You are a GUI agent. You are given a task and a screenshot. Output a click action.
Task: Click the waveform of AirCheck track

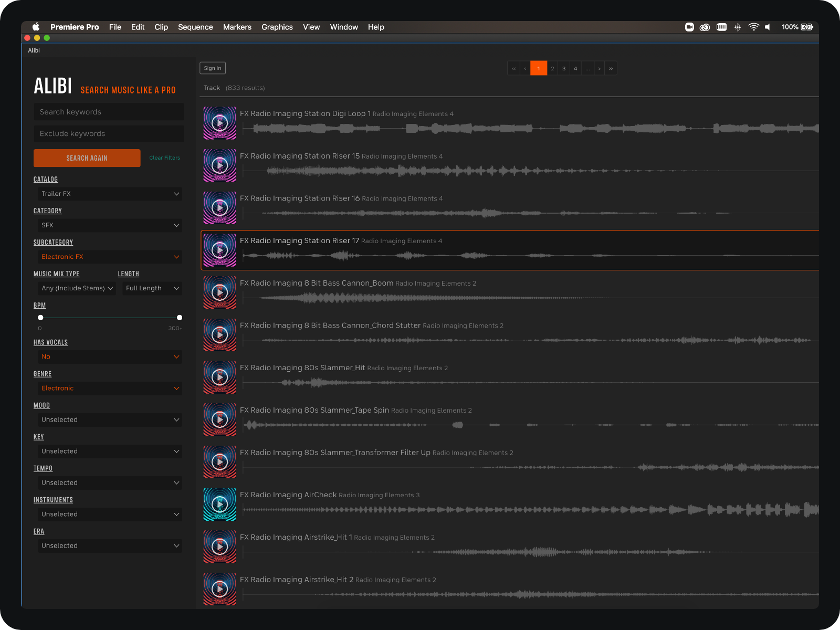pos(530,509)
